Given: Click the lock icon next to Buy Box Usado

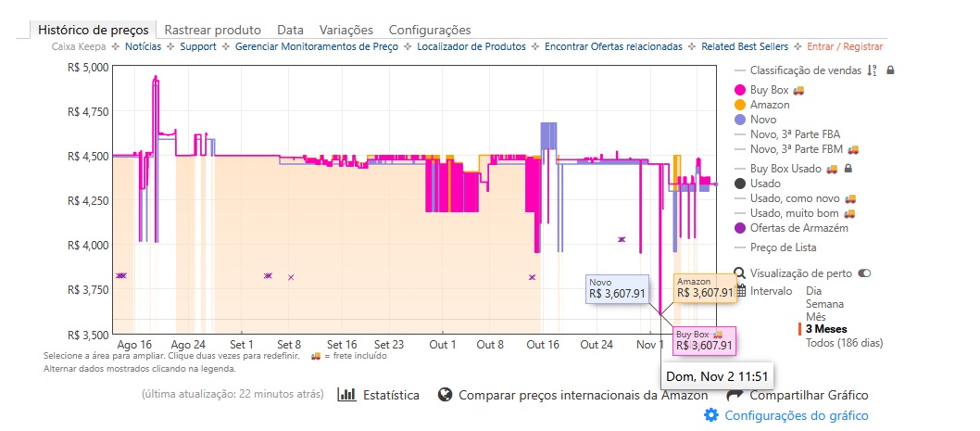Looking at the screenshot, I should pyautogui.click(x=848, y=168).
